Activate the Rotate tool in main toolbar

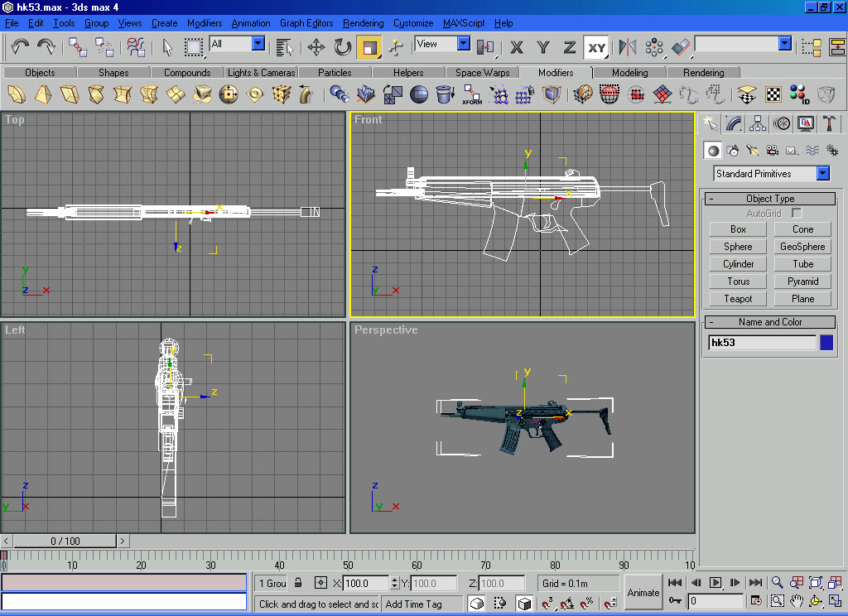(x=342, y=47)
